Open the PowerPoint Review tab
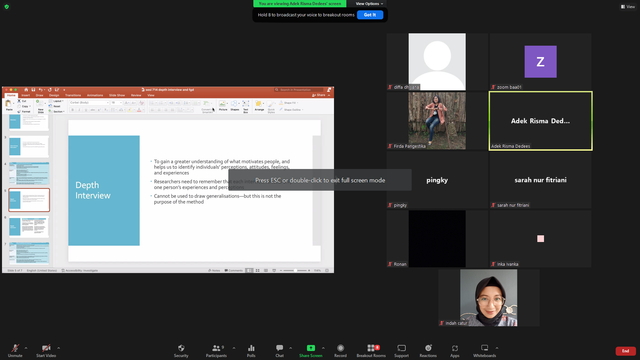Screen dimensions: 640x360 point(136,95)
